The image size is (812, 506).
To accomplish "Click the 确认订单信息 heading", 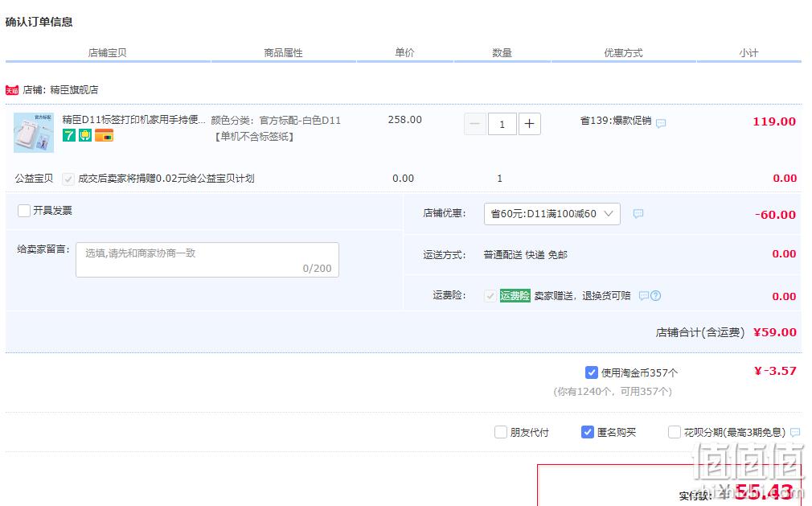I will coord(39,22).
